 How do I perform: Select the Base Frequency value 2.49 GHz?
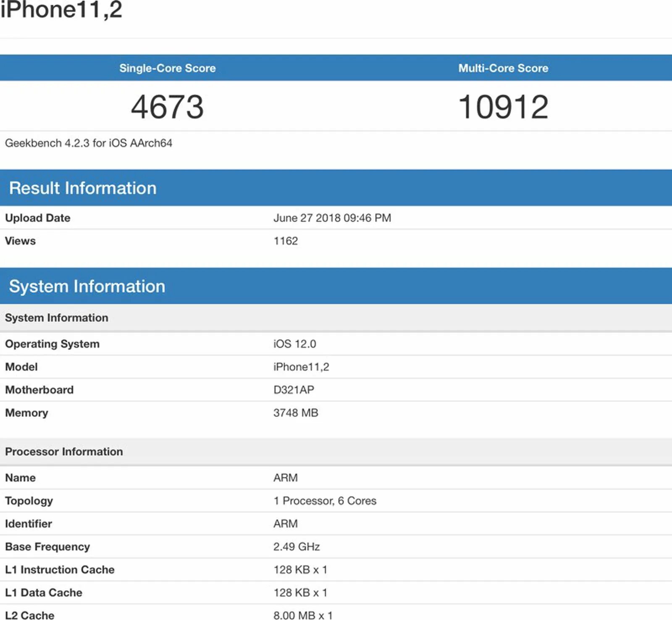pyautogui.click(x=297, y=546)
